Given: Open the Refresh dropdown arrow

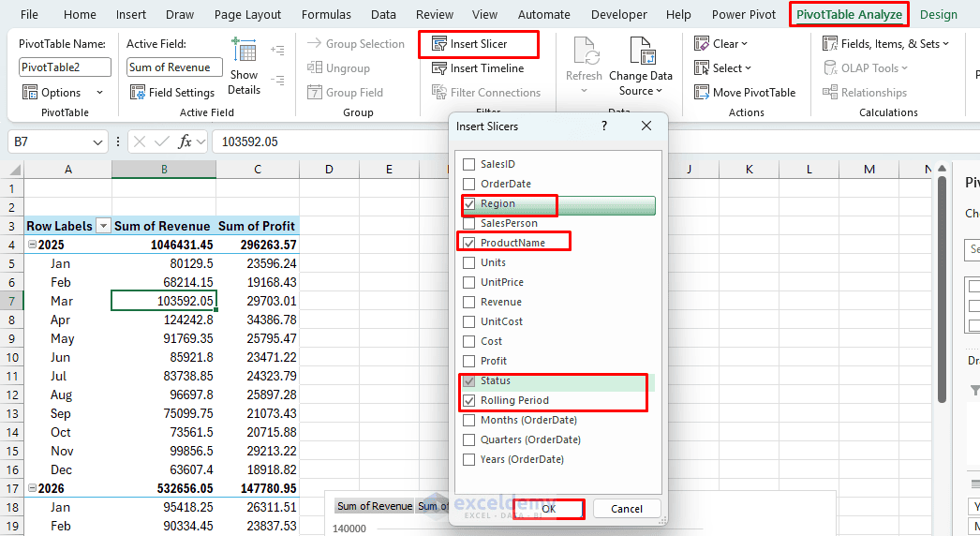Looking at the screenshot, I should (x=584, y=91).
